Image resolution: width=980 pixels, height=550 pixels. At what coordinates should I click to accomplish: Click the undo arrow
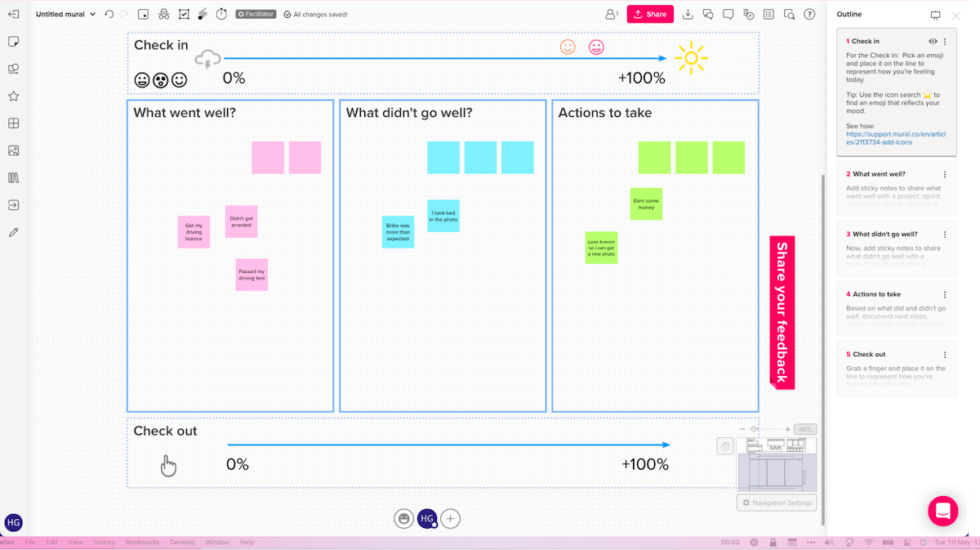(109, 14)
